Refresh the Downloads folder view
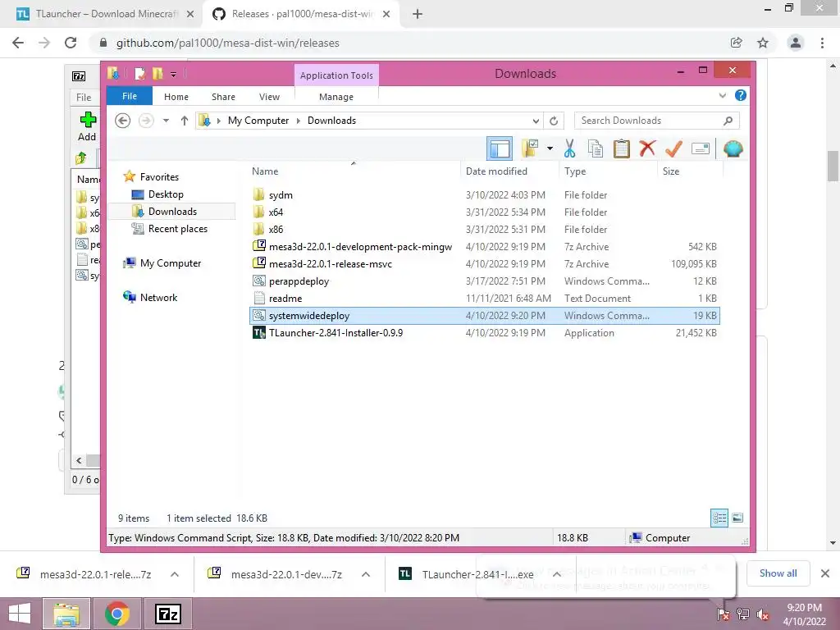Screen dimensions: 840x630 [x=554, y=121]
